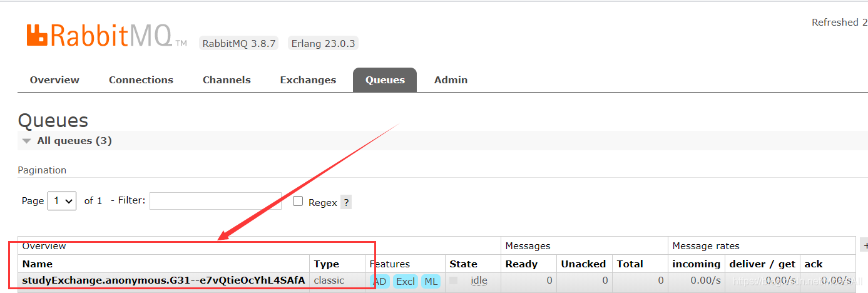The image size is (868, 293).
Task: Click the Messages group header
Action: (x=528, y=246)
